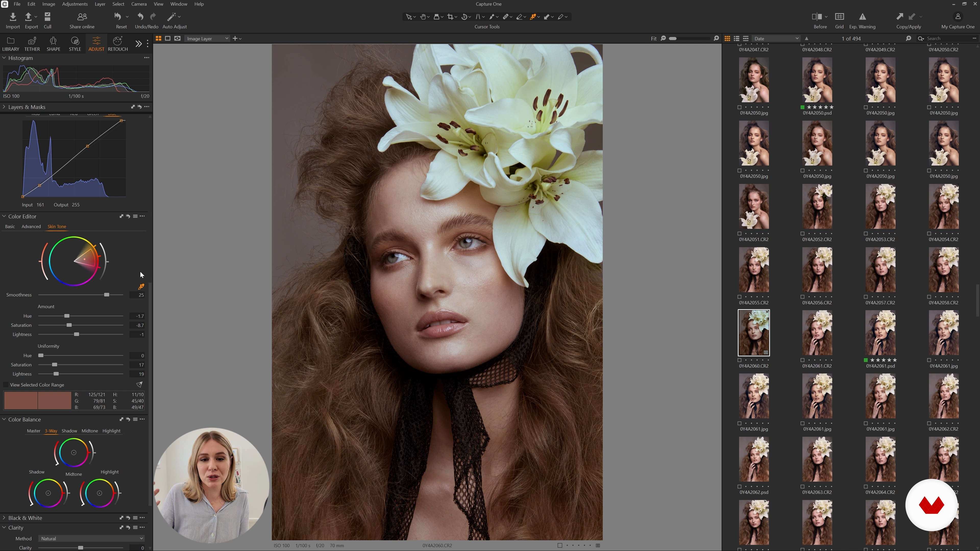Reset the Color Editor adjustments

point(128,216)
